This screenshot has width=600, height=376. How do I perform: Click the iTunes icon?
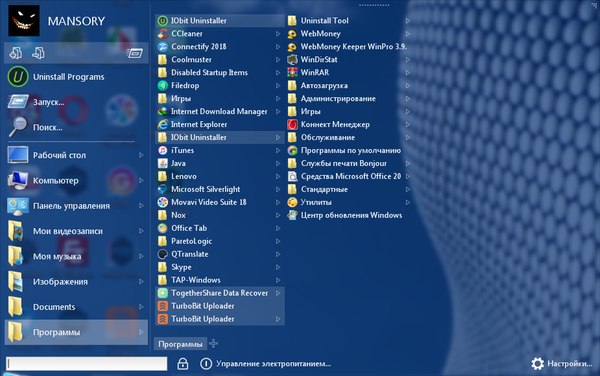click(x=163, y=150)
